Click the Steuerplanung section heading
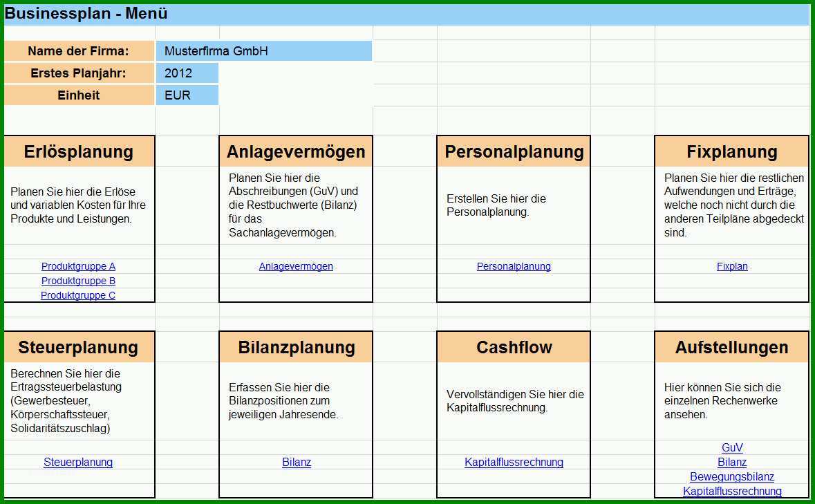 click(x=79, y=347)
